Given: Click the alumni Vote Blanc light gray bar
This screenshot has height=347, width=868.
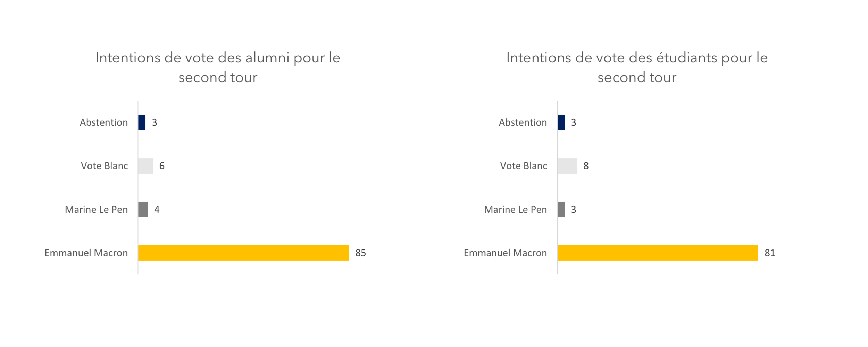Looking at the screenshot, I should pos(145,166).
